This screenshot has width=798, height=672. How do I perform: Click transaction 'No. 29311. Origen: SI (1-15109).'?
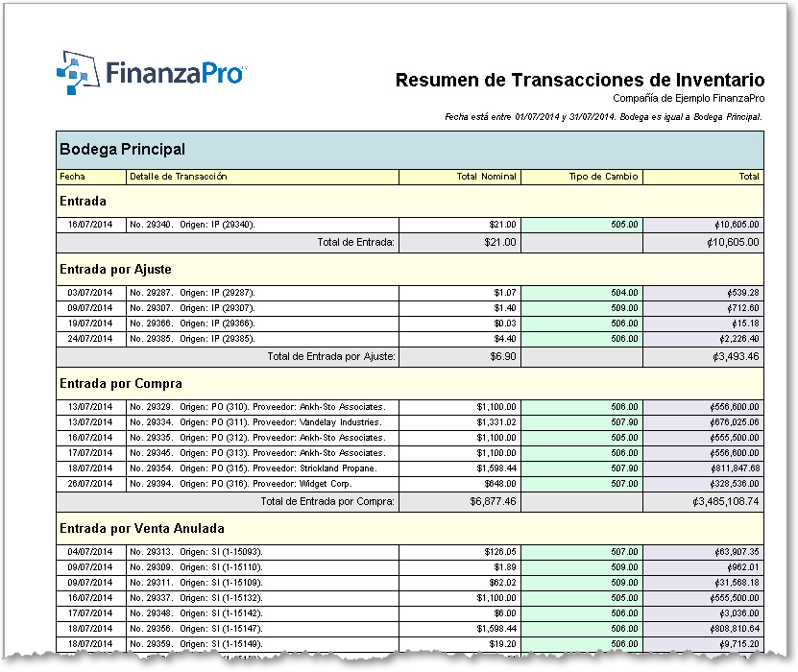(196, 583)
